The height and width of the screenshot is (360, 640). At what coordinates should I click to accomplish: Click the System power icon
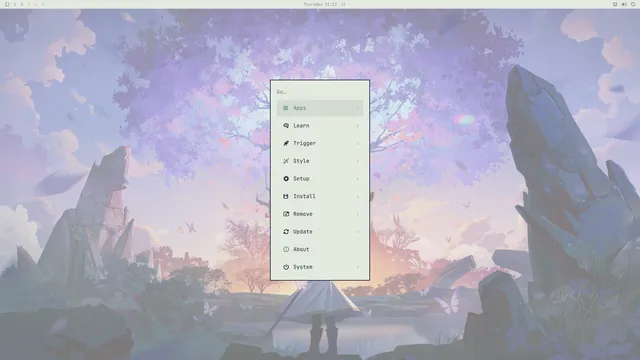click(x=286, y=267)
